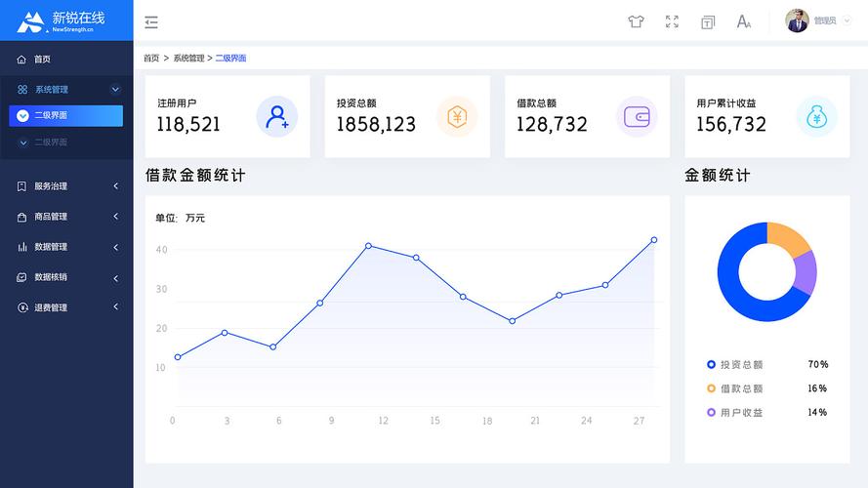Click the 用户累计收益 money bag icon
The image size is (868, 488).
click(x=816, y=117)
